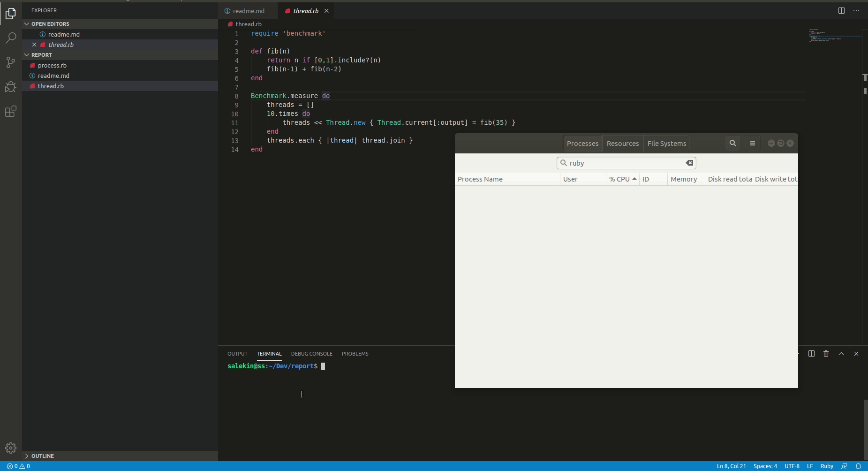Open process.rb in the file explorer

pyautogui.click(x=52, y=65)
